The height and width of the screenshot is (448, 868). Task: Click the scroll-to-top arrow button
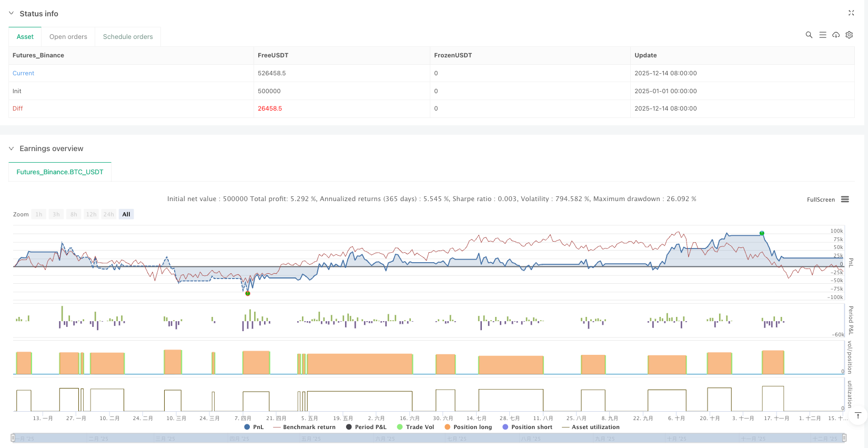point(858,415)
